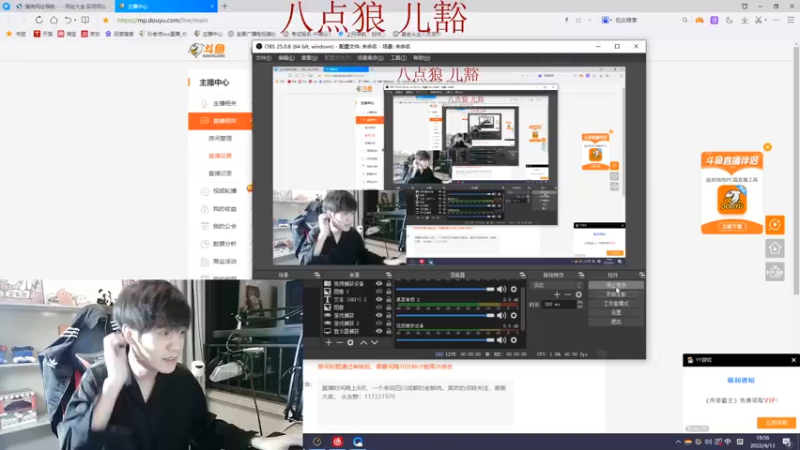
Task: Toggle the lock on 显示器捕获 source
Action: point(389,331)
